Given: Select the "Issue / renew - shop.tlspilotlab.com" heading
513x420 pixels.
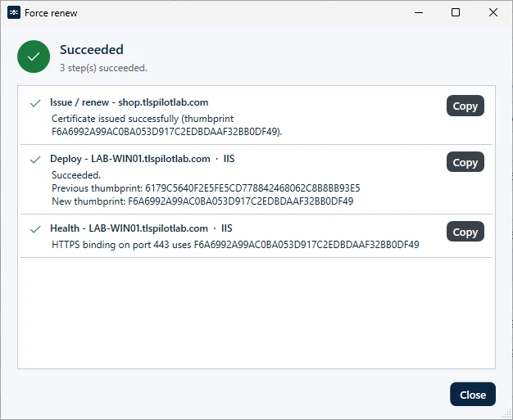Looking at the screenshot, I should pos(129,102).
